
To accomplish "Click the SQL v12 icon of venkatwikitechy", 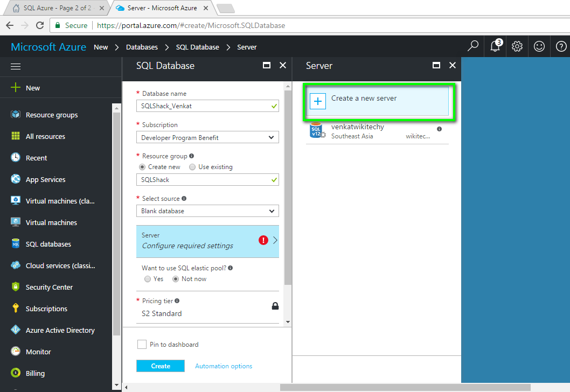I will [317, 130].
